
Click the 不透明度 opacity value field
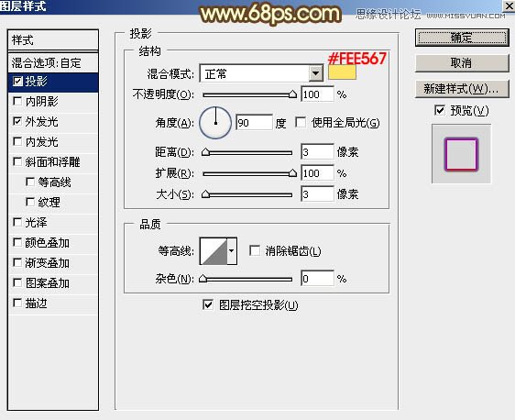coord(317,94)
